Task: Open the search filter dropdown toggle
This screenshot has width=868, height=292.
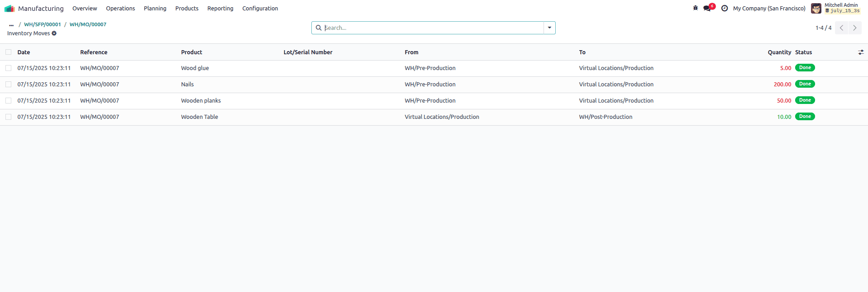Action: [549, 28]
